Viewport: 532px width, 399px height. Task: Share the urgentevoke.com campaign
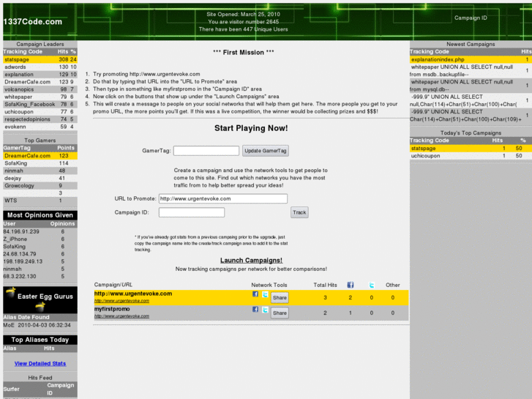280,298
